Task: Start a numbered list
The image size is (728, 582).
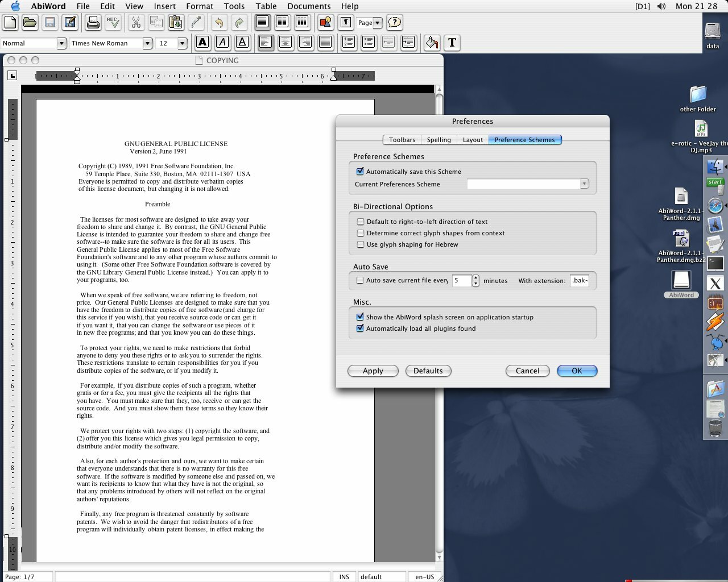Action: tap(349, 43)
